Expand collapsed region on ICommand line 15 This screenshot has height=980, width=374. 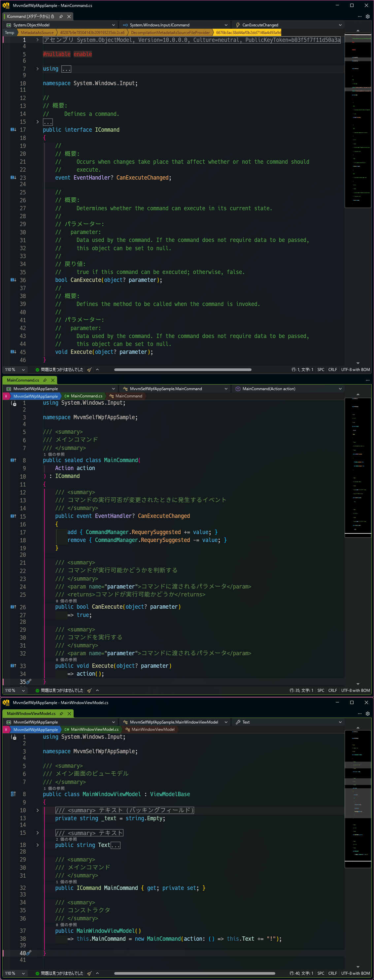point(37,122)
